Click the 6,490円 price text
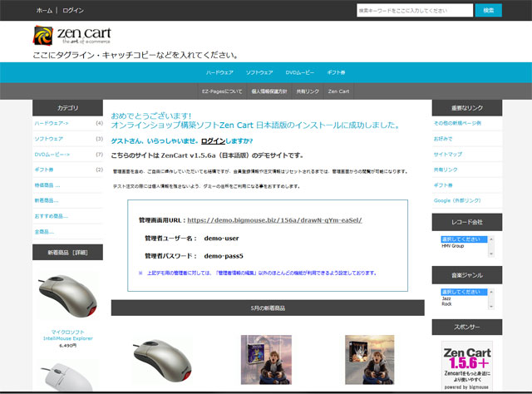This screenshot has width=532, height=394. [67, 346]
